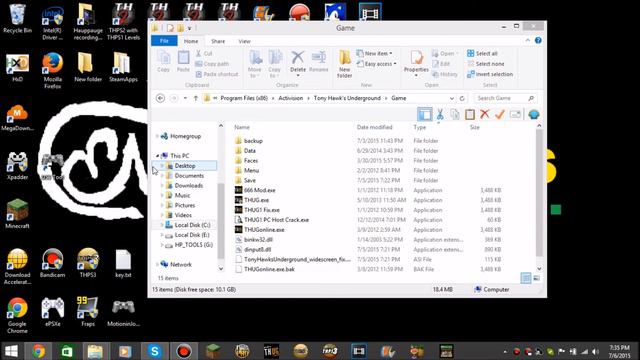Click the orange checkmark icon in the toolbar

[x=500, y=115]
